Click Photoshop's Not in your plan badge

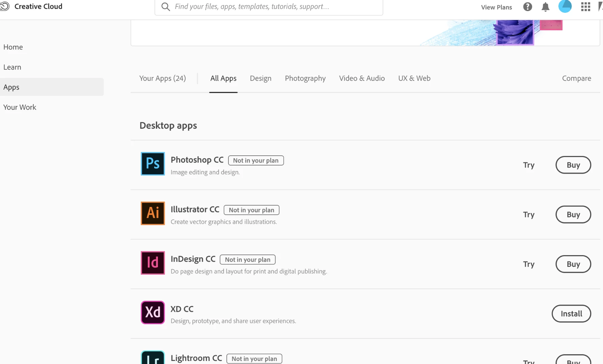pos(256,160)
